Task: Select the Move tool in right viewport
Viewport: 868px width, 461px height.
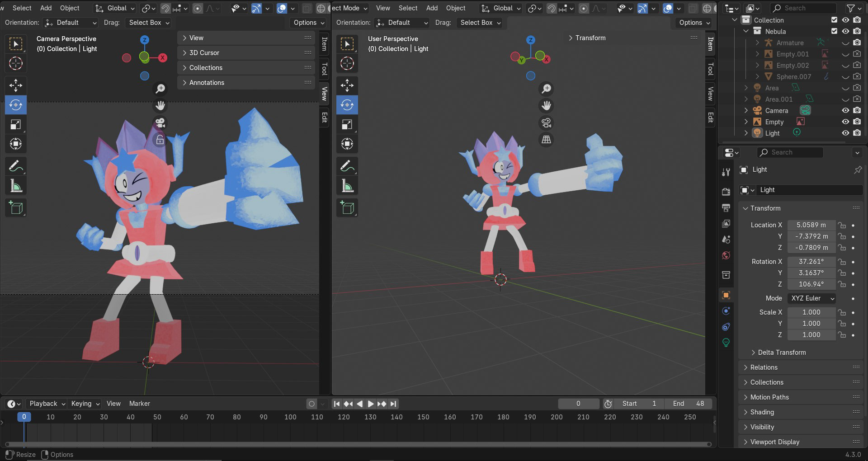Action: click(x=347, y=85)
